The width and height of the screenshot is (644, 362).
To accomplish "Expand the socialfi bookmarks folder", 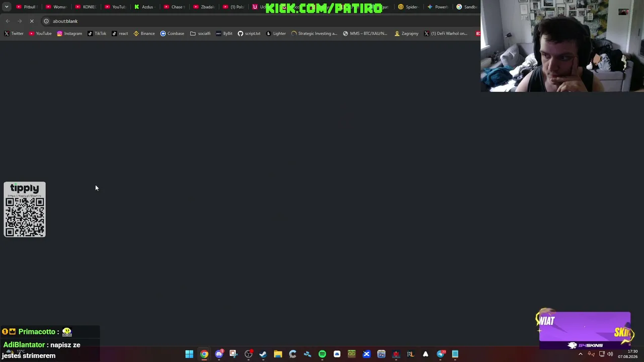I will (x=200, y=34).
